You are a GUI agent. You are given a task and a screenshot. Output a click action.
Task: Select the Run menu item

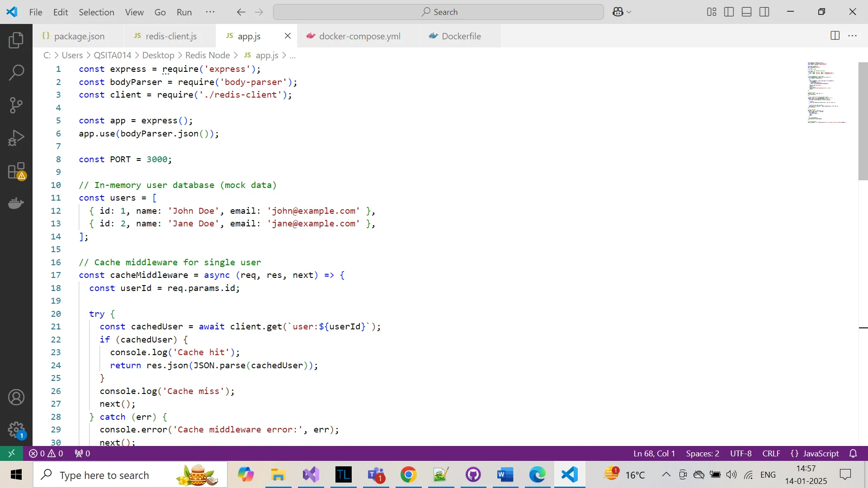coord(184,12)
